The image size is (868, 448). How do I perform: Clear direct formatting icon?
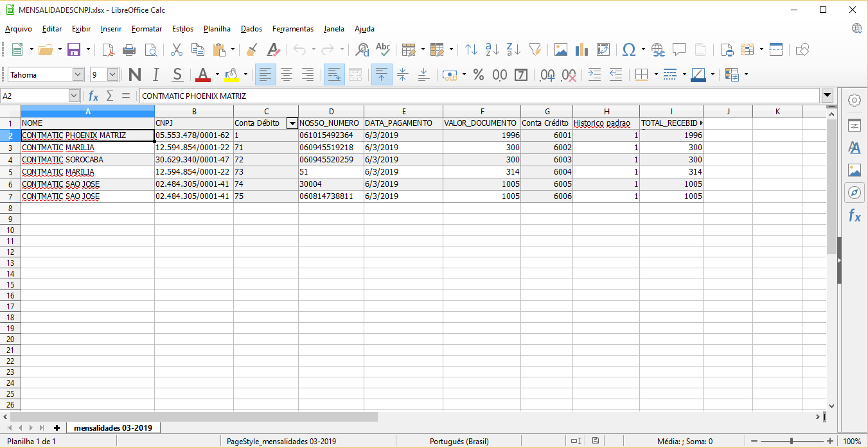(x=273, y=49)
